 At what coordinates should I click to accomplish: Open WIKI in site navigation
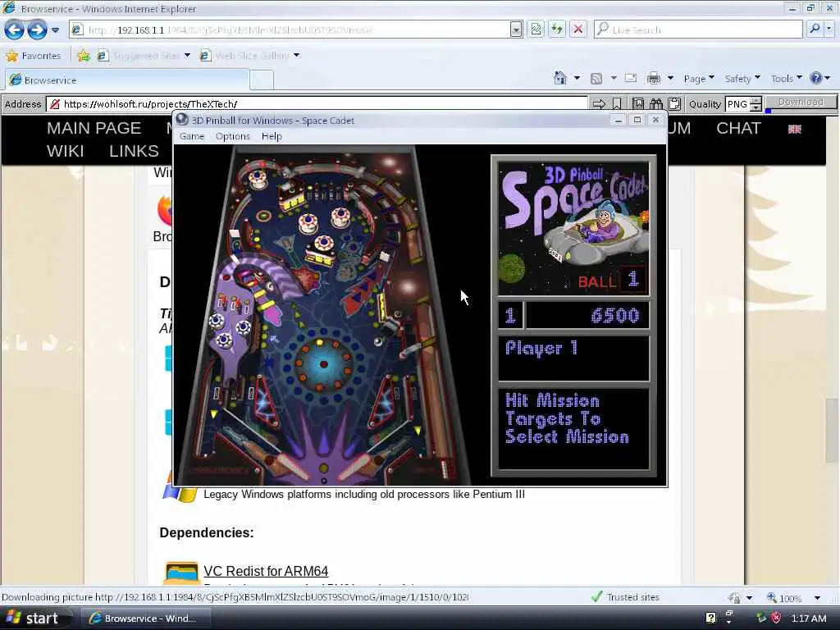(66, 151)
